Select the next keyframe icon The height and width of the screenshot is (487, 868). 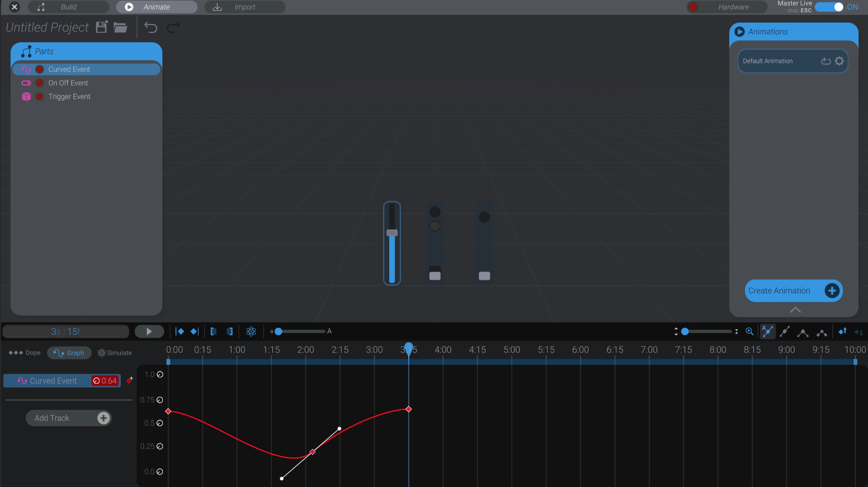click(194, 331)
